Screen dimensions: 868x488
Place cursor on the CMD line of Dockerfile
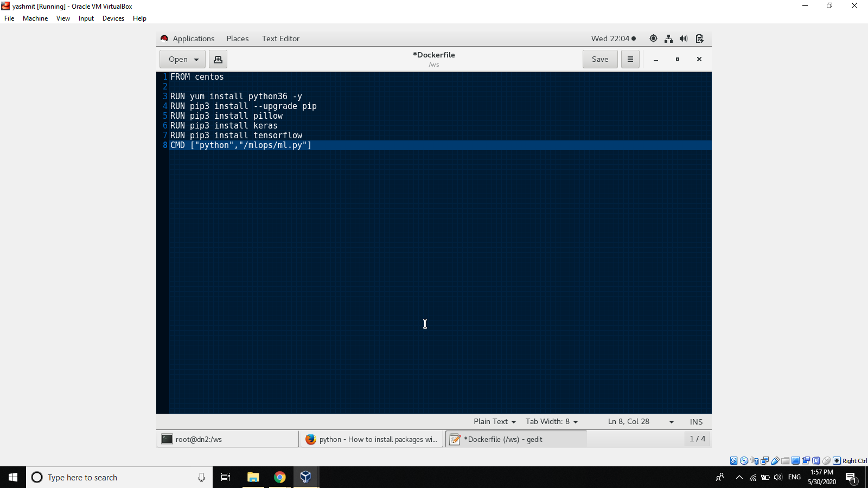click(x=240, y=145)
